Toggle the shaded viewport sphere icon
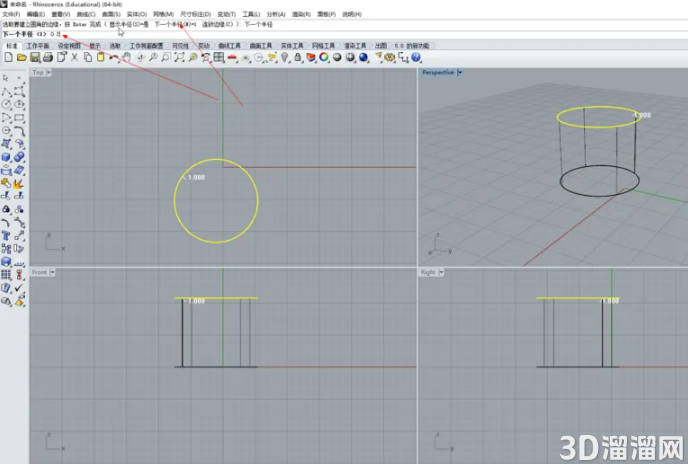The image size is (688, 464). 337,57
